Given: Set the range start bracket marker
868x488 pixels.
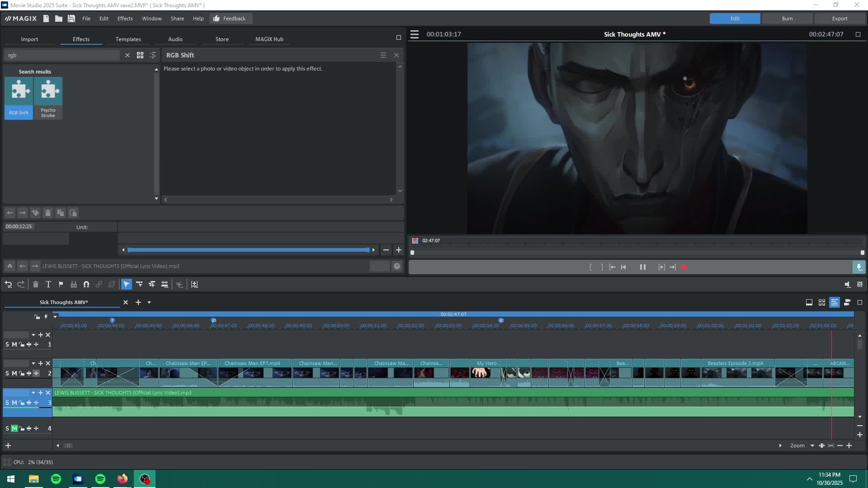Looking at the screenshot, I should tap(590, 267).
